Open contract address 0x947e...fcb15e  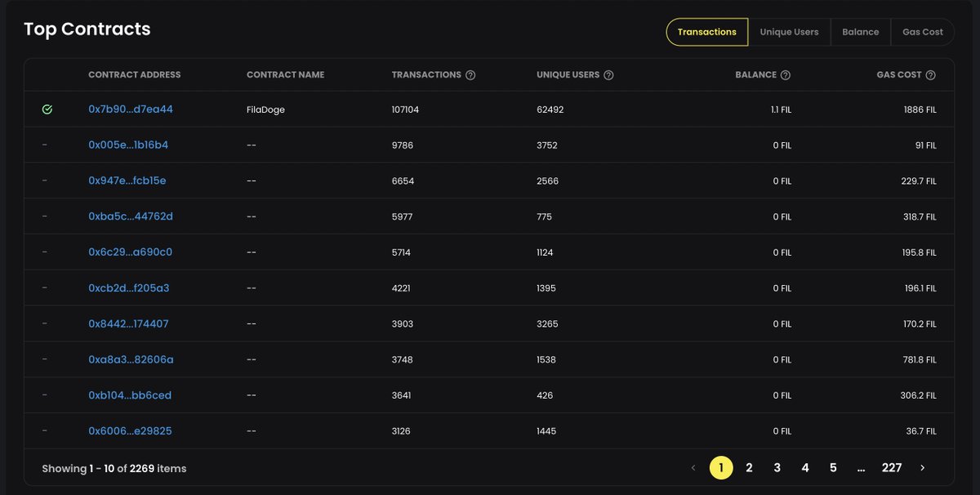(x=127, y=181)
